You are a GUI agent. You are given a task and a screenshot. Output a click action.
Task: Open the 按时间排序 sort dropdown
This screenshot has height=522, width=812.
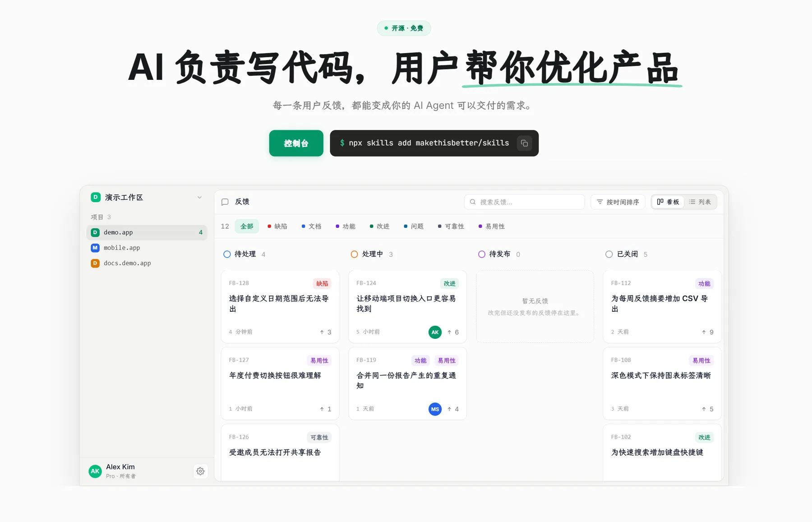618,202
